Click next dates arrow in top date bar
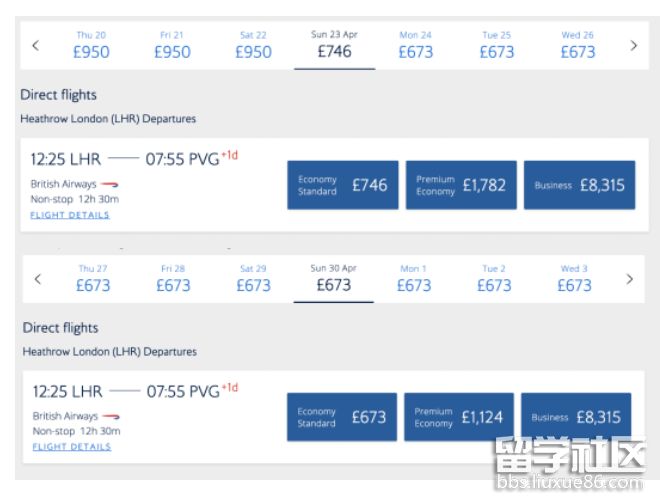This screenshot has height=504, width=660. coord(633,45)
